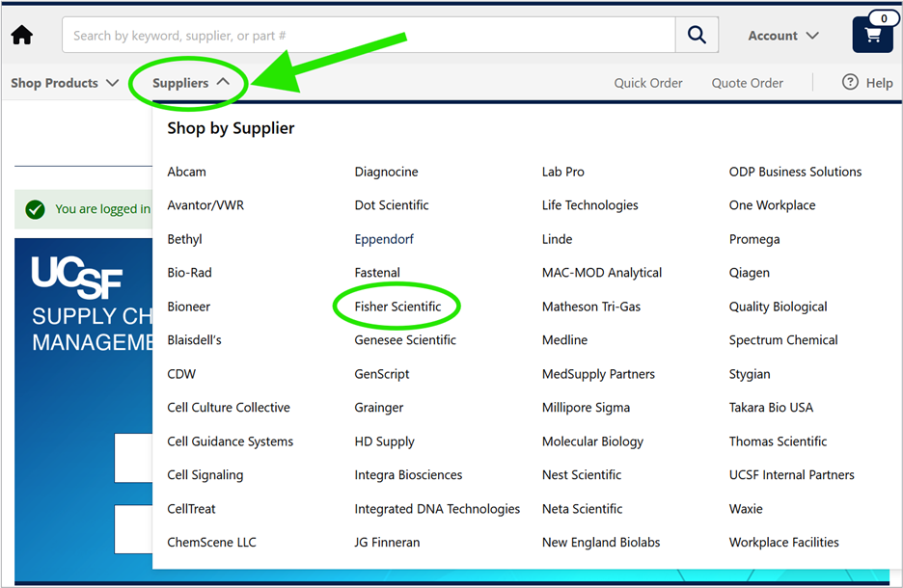903x588 pixels.
Task: Open Workplace Facilities
Action: click(x=783, y=542)
